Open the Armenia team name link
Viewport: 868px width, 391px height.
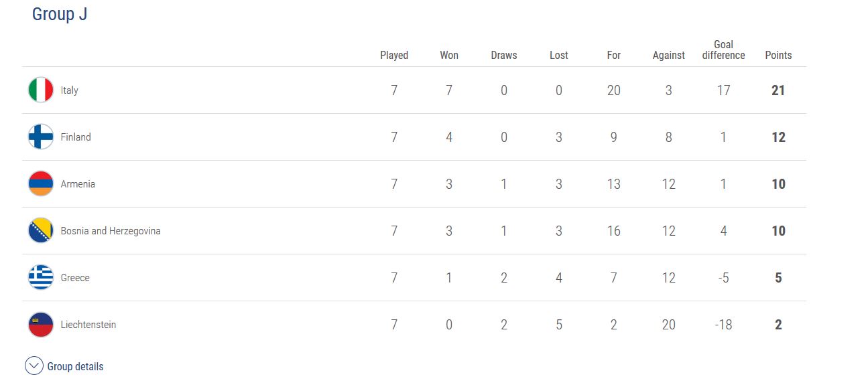point(78,184)
